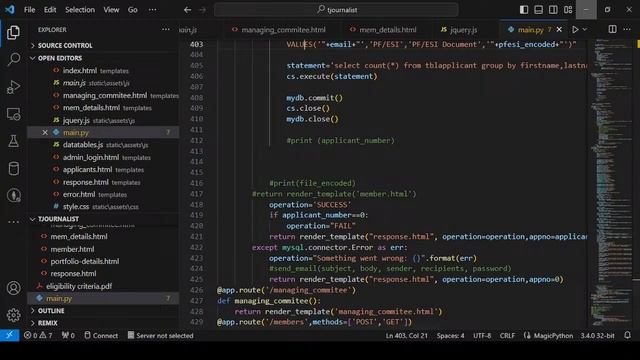Open errors and warnings count in status bar
Image resolution: width=640 pixels, height=360 pixels.
pyautogui.click(x=38, y=336)
